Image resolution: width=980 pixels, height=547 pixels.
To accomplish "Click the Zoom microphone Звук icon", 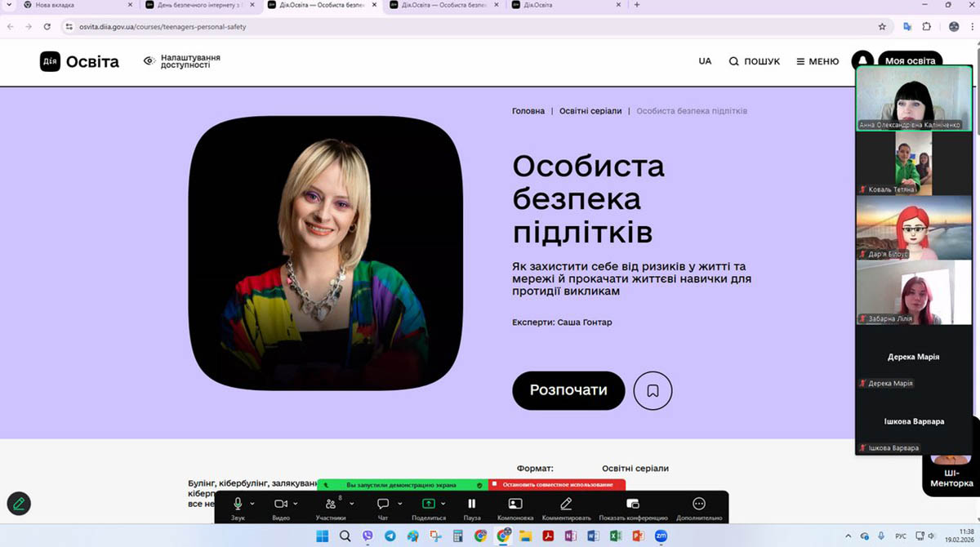I will (x=238, y=504).
